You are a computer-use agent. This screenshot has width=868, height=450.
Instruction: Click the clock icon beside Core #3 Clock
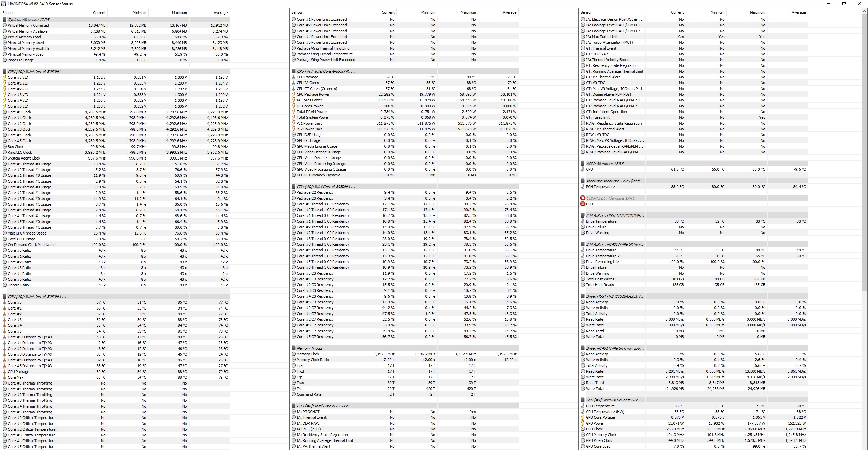[x=5, y=129]
